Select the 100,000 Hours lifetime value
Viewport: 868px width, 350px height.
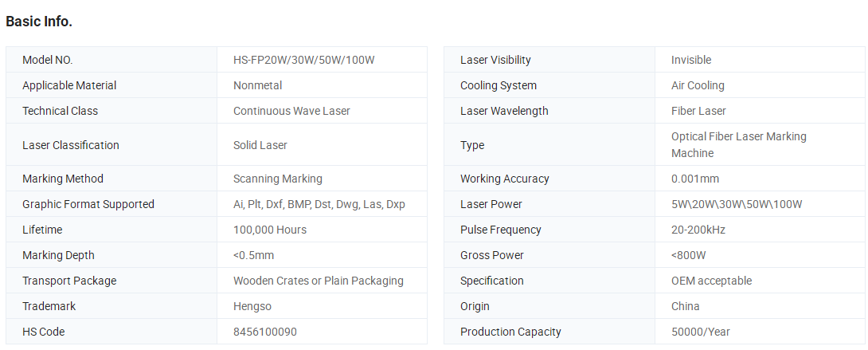[x=270, y=230]
